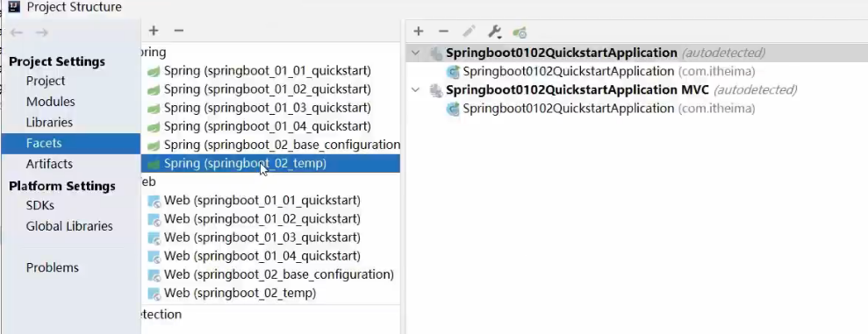Open the wrench settings icon

pyautogui.click(x=494, y=32)
